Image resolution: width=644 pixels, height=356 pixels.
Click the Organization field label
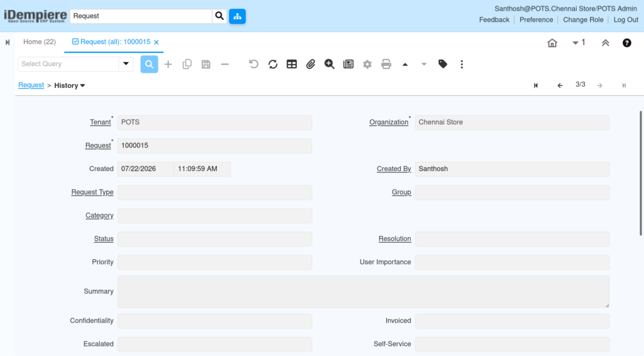(x=389, y=123)
